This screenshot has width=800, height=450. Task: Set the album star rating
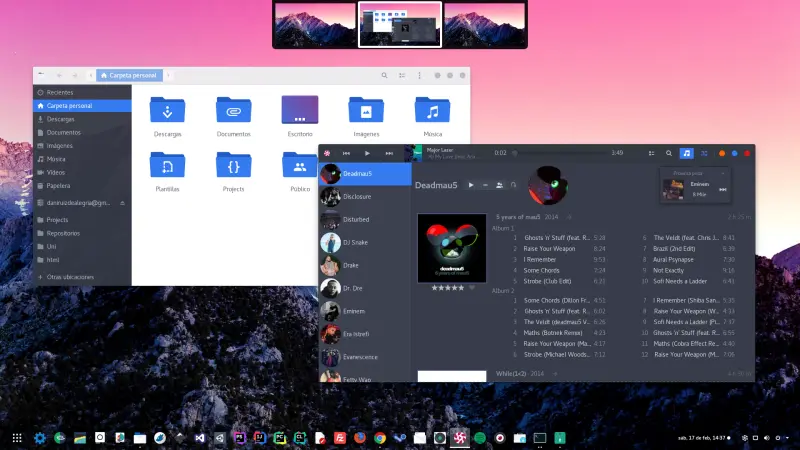(447, 288)
